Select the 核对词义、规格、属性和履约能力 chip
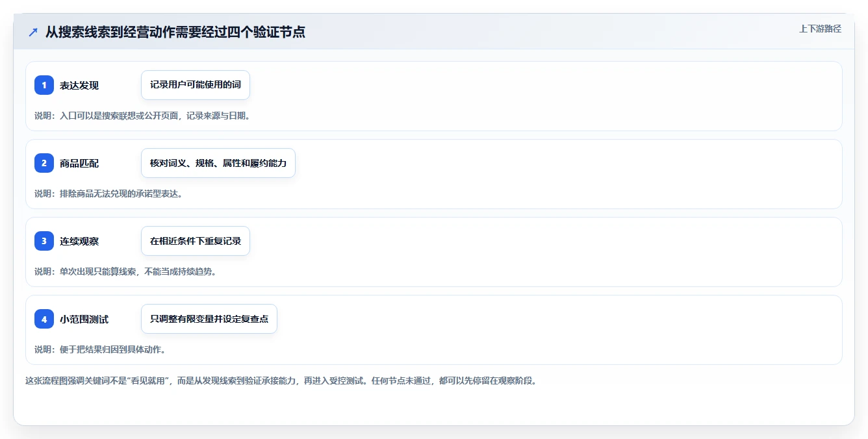868x439 pixels. [x=218, y=163]
